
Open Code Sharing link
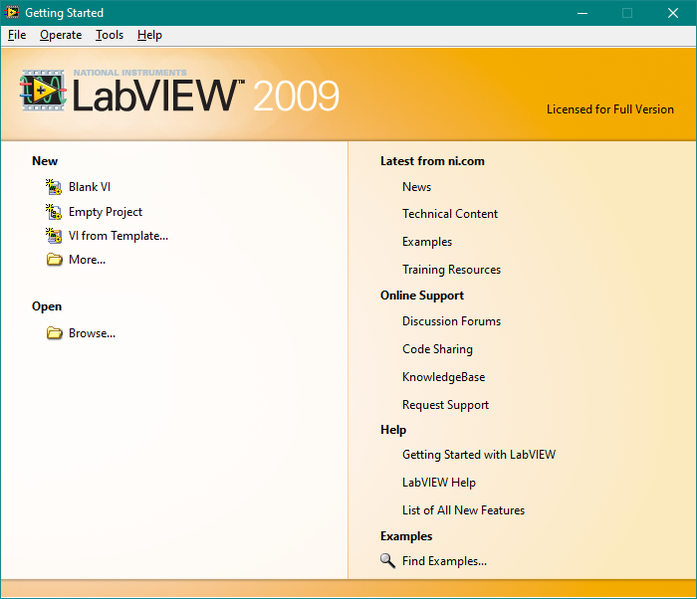437,349
